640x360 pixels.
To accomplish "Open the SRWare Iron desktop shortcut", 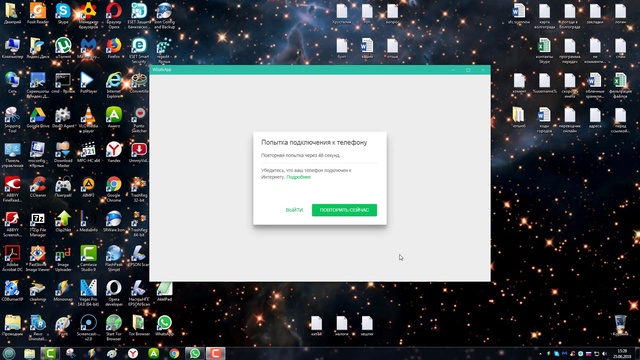I will pyautogui.click(x=113, y=222).
